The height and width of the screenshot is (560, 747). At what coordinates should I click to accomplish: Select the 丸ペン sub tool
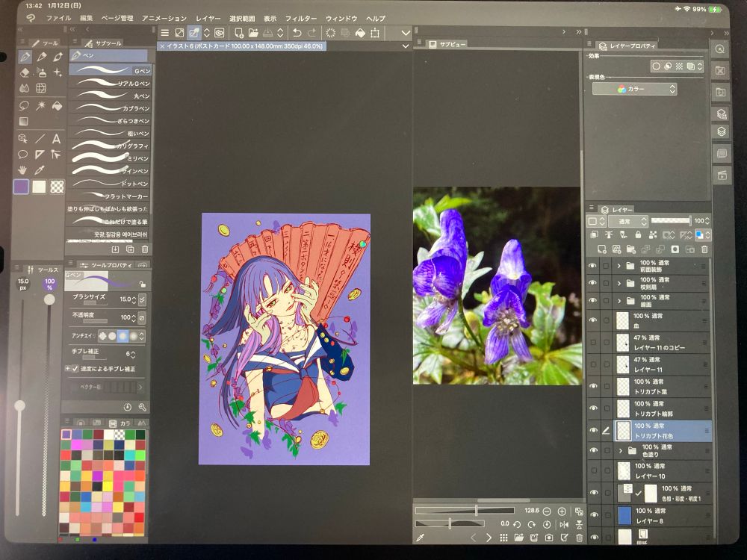[x=112, y=96]
